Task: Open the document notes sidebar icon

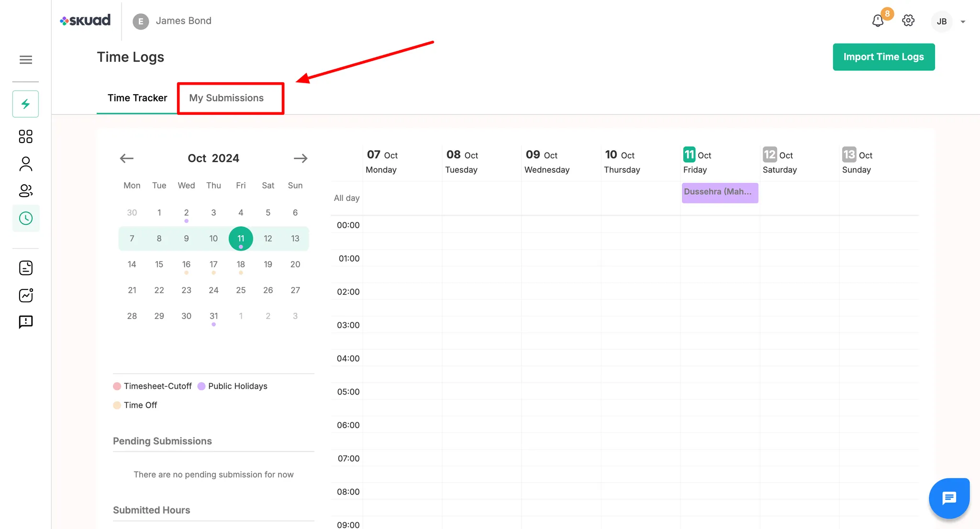Action: point(26,268)
